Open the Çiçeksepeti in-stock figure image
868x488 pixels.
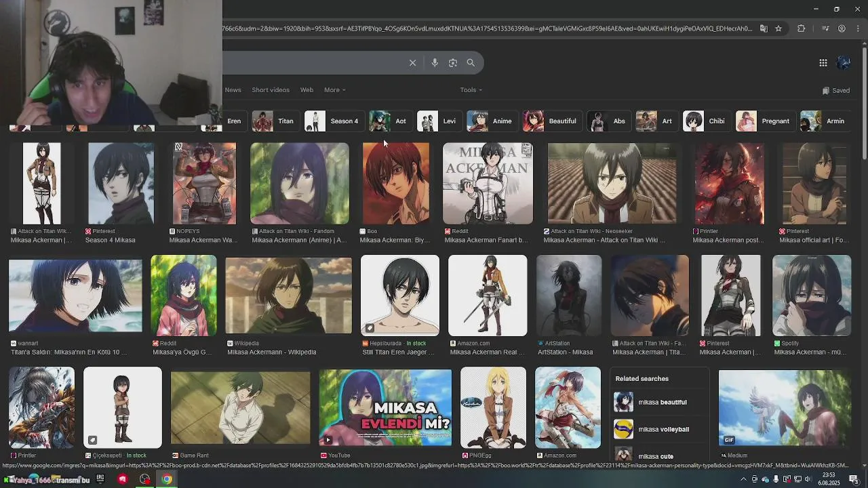[123, 407]
